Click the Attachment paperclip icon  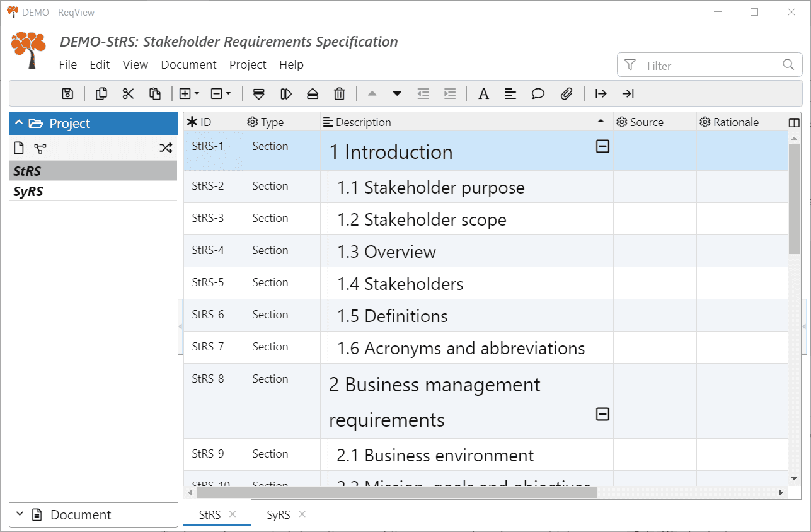click(x=566, y=94)
